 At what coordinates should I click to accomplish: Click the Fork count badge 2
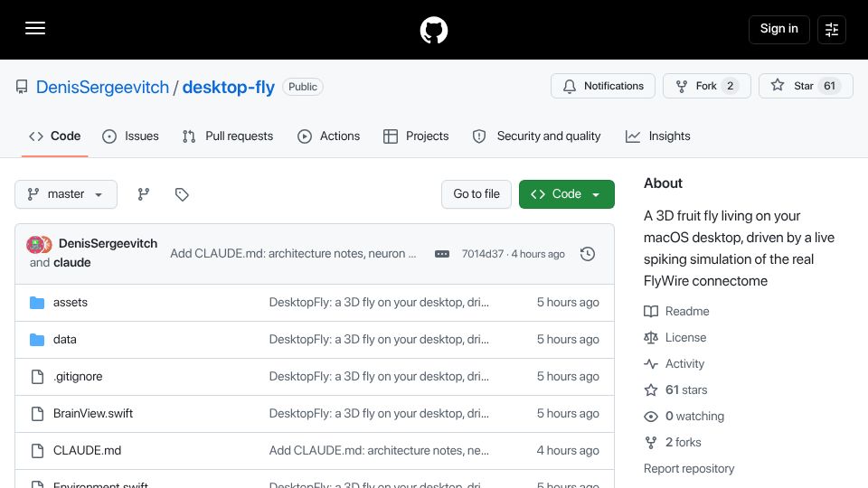pyautogui.click(x=731, y=86)
